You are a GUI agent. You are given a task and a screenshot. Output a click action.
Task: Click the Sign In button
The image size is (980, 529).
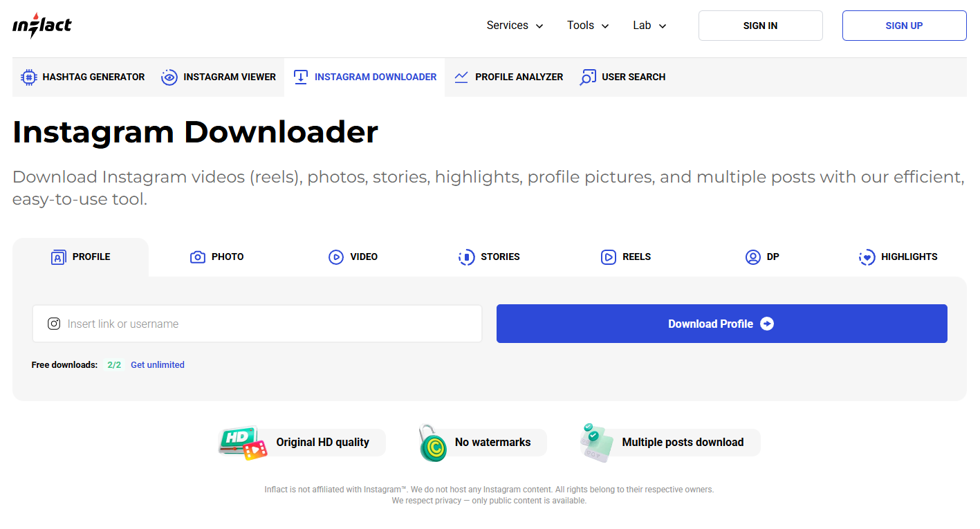[761, 26]
